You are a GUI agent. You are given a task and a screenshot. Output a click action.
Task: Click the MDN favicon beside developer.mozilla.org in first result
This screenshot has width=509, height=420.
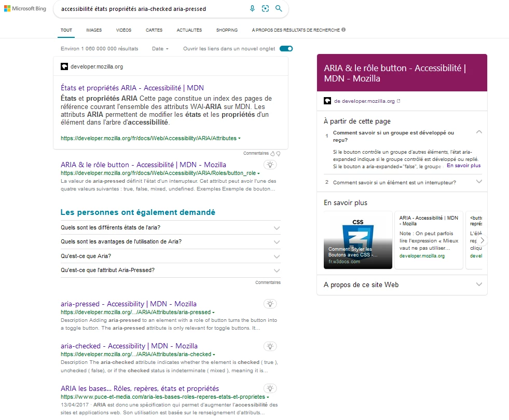point(64,66)
